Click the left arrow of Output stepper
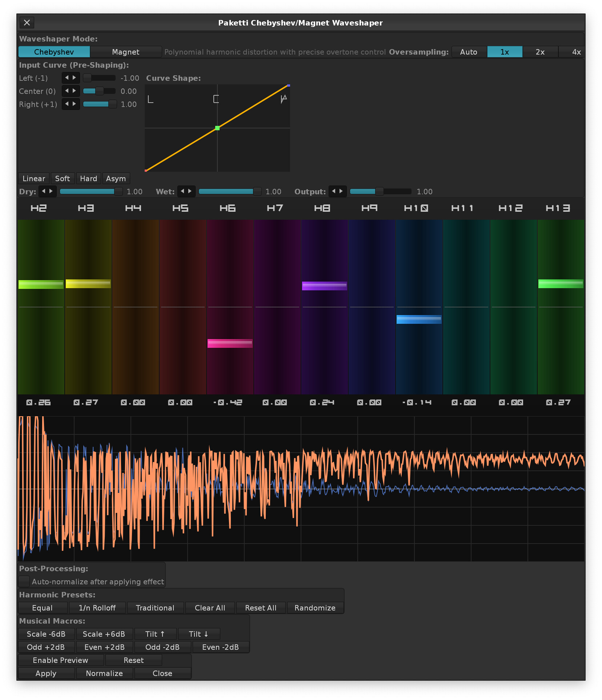Viewport: 602px width, 700px height. tap(334, 191)
